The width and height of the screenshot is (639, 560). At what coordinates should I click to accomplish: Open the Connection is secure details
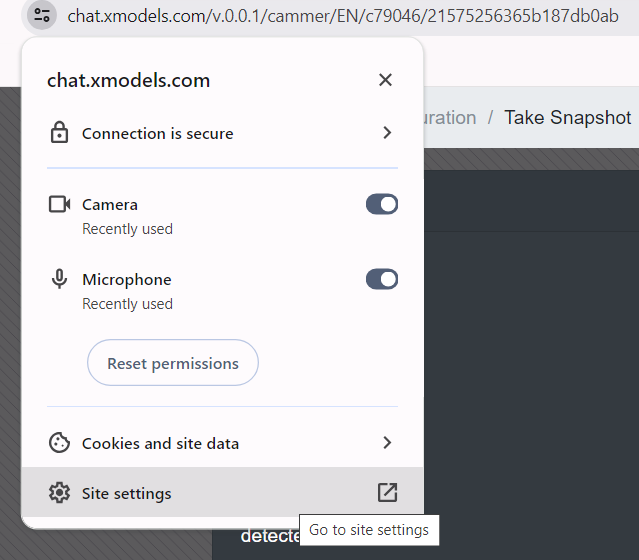(x=223, y=133)
